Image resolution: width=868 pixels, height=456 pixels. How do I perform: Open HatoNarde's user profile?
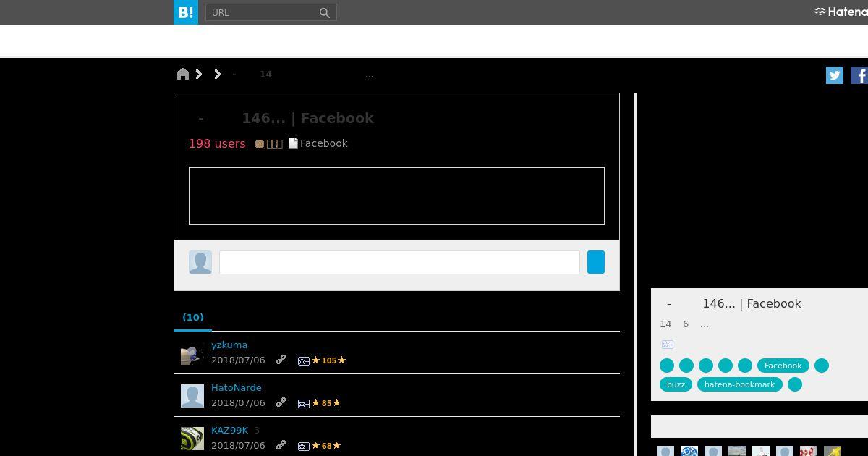237,388
